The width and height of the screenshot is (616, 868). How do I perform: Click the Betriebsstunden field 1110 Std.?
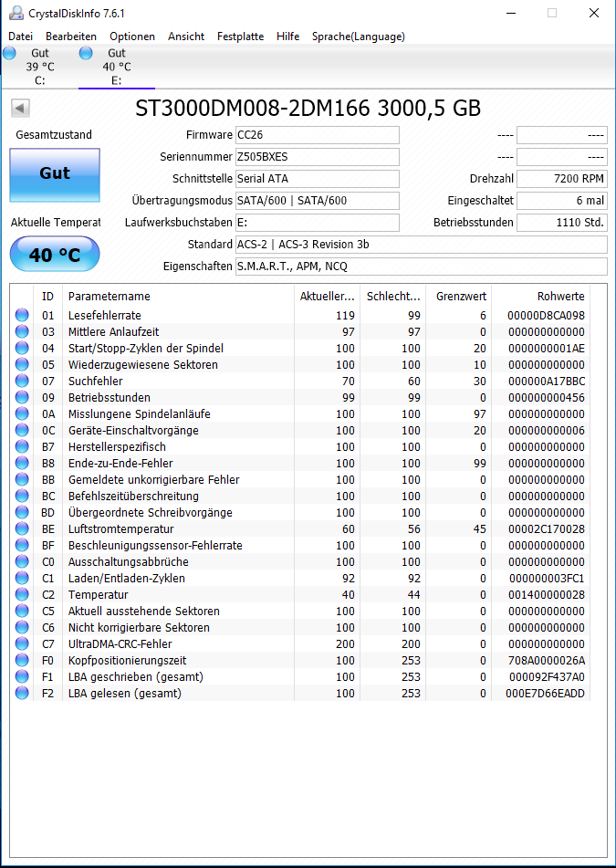(x=562, y=223)
